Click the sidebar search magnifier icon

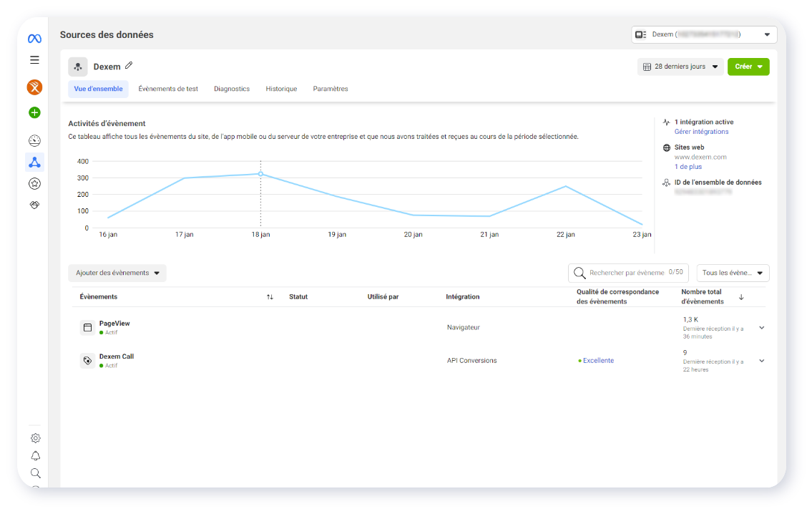pyautogui.click(x=35, y=473)
